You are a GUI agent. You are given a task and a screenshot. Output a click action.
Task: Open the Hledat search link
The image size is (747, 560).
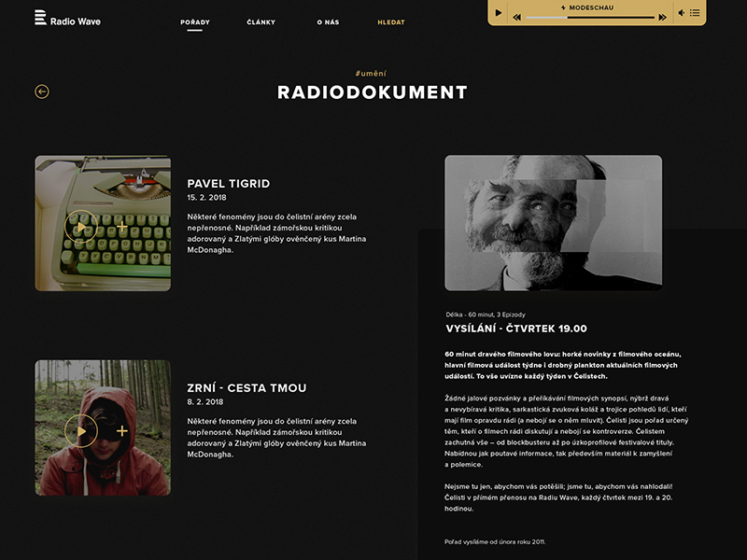[391, 21]
